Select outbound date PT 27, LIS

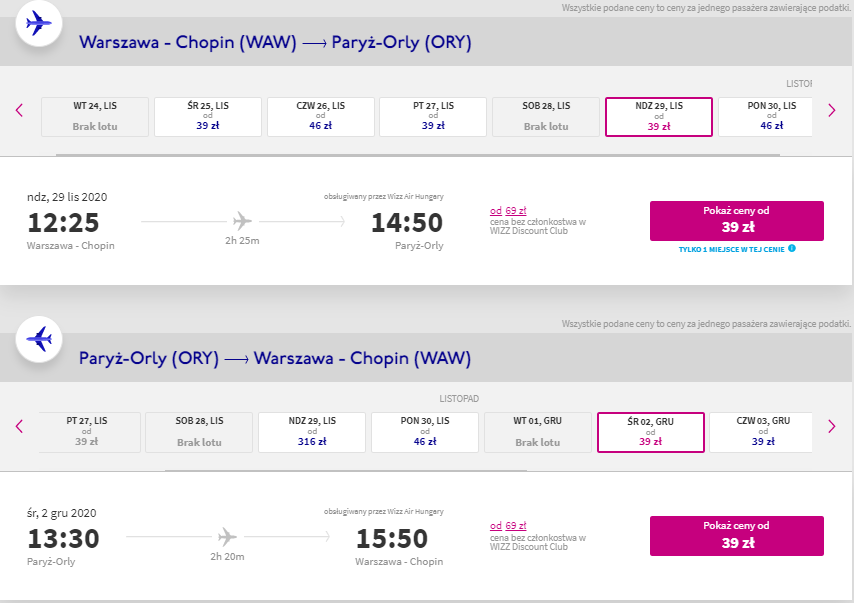[x=433, y=117]
